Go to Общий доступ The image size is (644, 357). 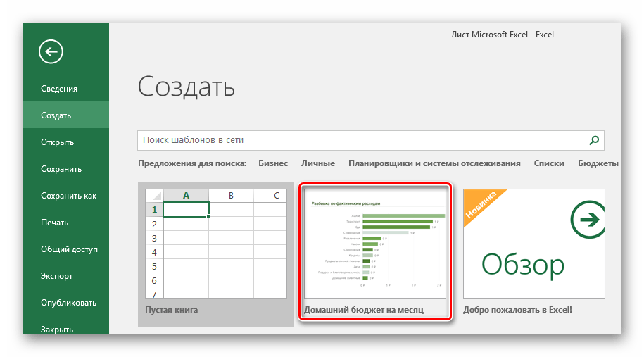69,249
